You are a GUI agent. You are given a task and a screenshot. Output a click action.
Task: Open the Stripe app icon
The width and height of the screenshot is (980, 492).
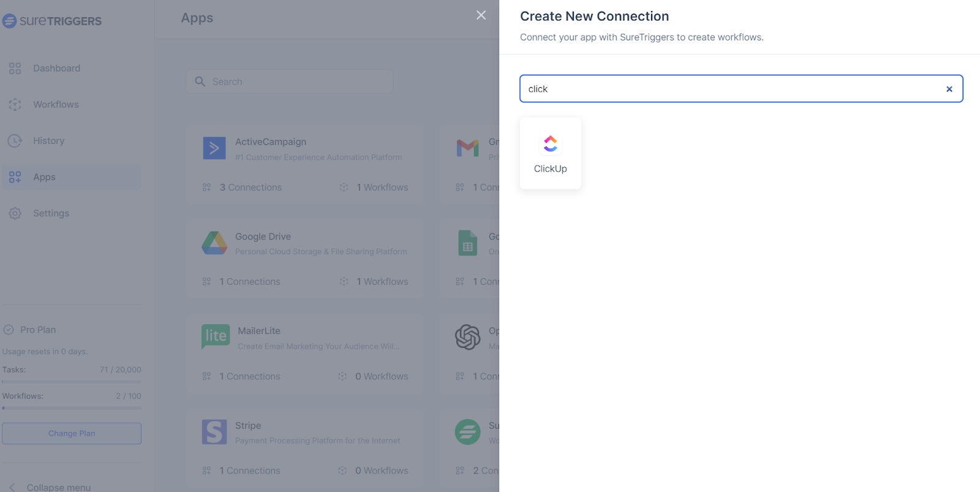(x=214, y=432)
